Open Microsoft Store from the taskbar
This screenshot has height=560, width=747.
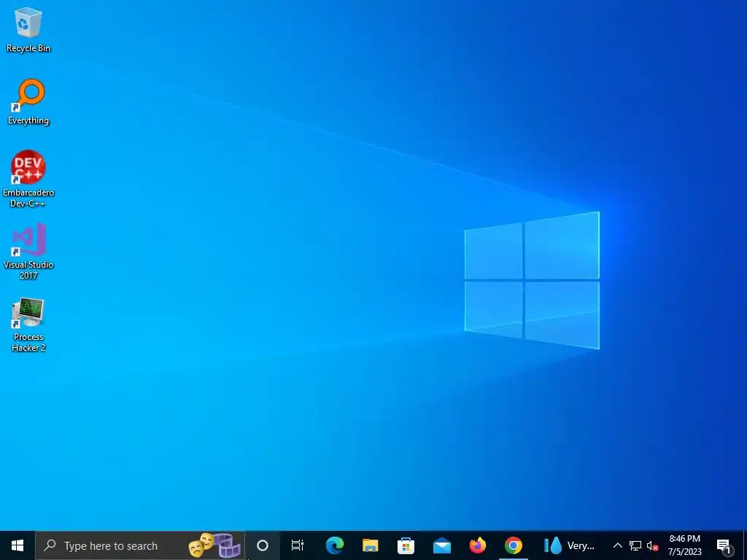(406, 545)
